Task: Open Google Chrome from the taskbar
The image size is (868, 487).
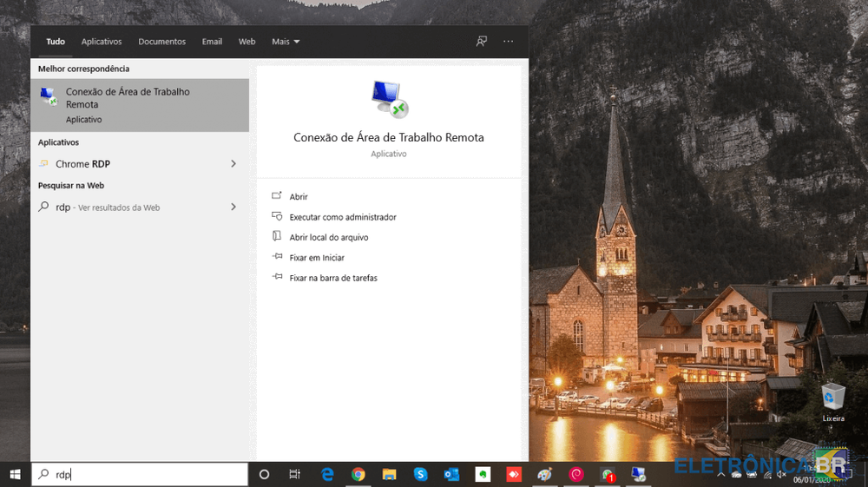Action: [358, 474]
